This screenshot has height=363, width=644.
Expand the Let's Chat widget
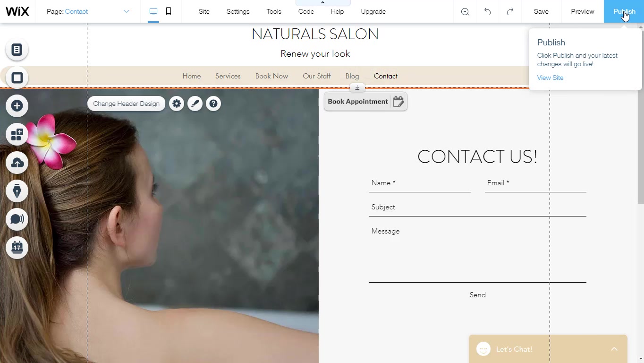pyautogui.click(x=614, y=349)
